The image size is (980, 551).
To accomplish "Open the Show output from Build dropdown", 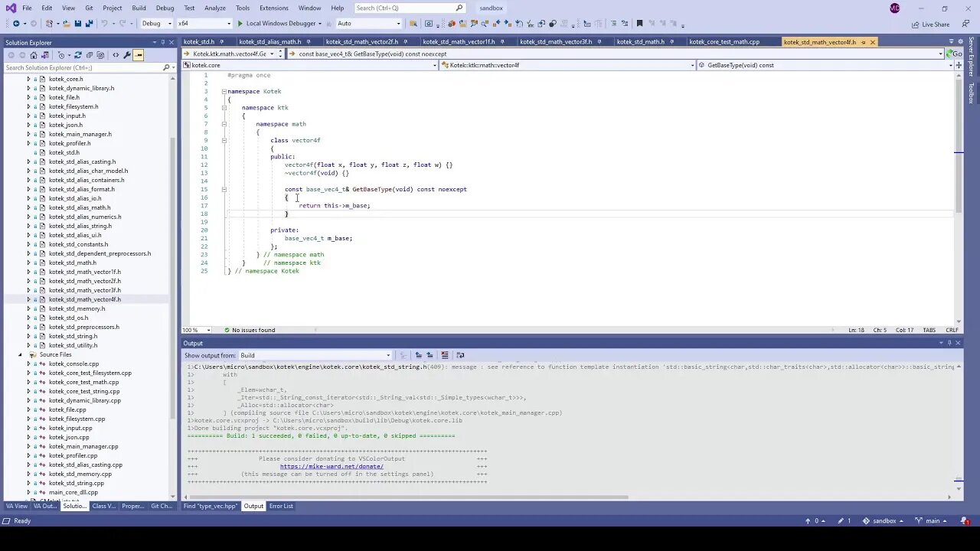I will [315, 355].
